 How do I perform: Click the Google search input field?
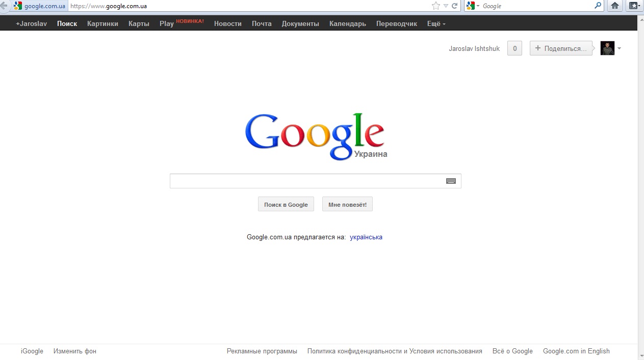coord(315,181)
